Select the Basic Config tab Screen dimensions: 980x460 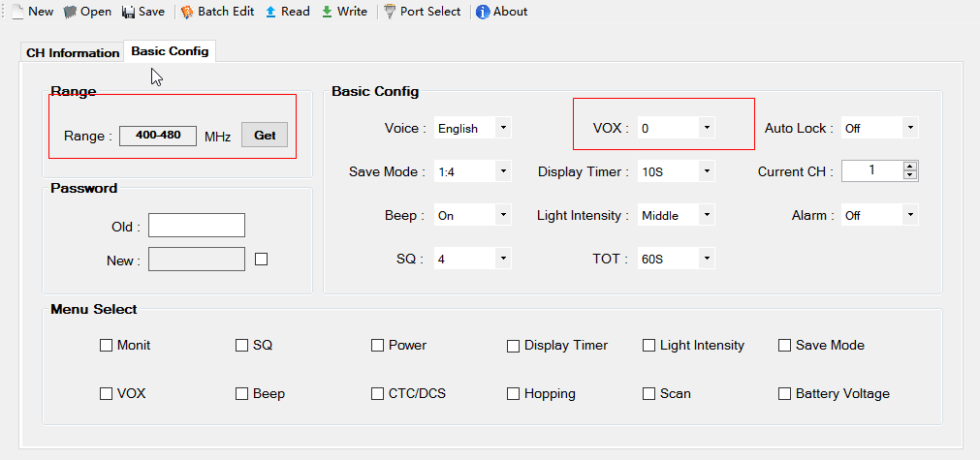[x=170, y=51]
